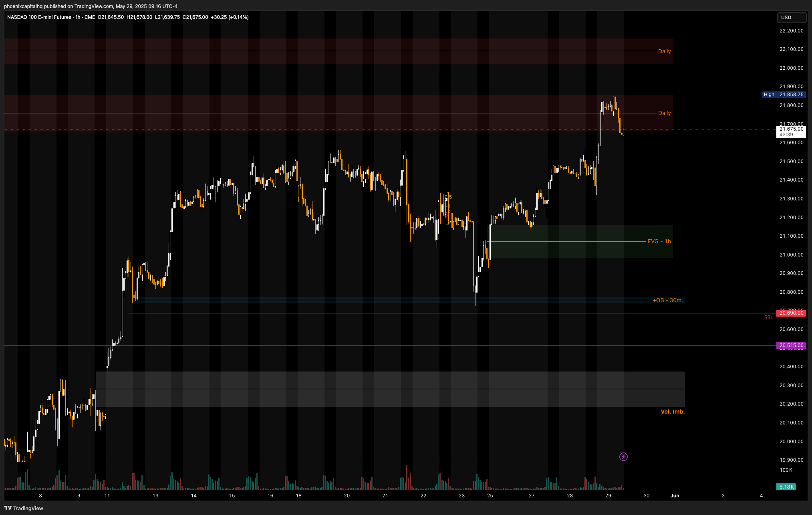Click date 29 on the time axis
This screenshot has height=515, width=812.
[x=608, y=496]
